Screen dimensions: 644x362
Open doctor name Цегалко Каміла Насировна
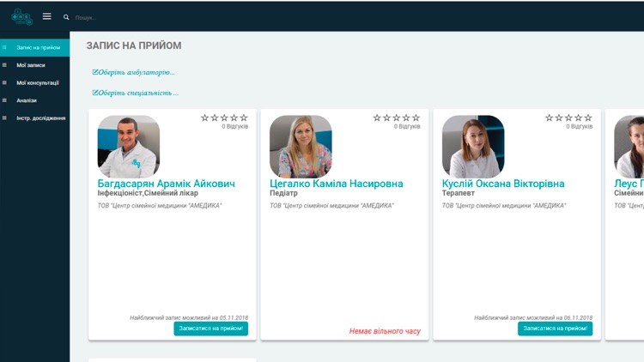point(337,184)
